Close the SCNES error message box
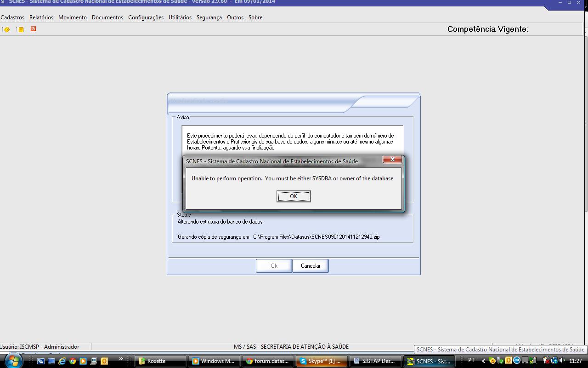588x368 pixels. point(392,160)
